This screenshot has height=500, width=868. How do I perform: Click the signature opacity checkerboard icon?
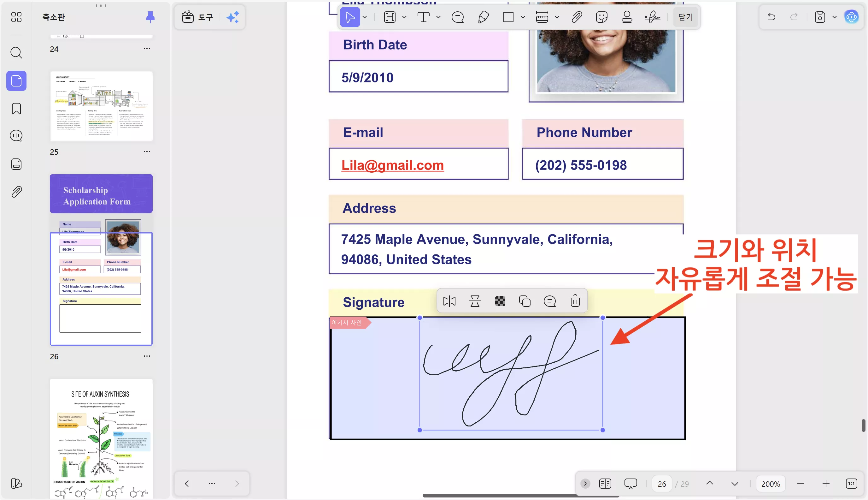coord(500,301)
